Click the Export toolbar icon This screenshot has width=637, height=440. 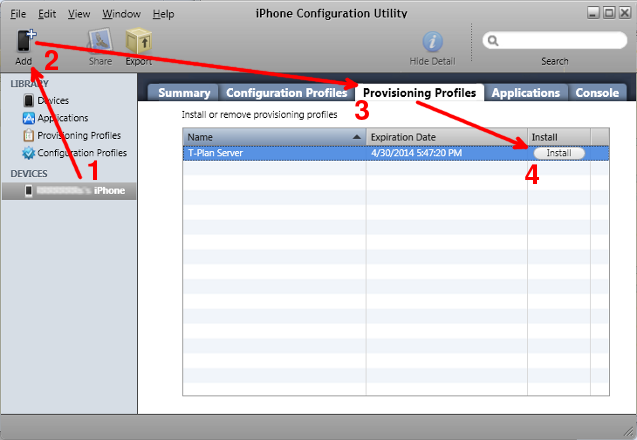138,42
